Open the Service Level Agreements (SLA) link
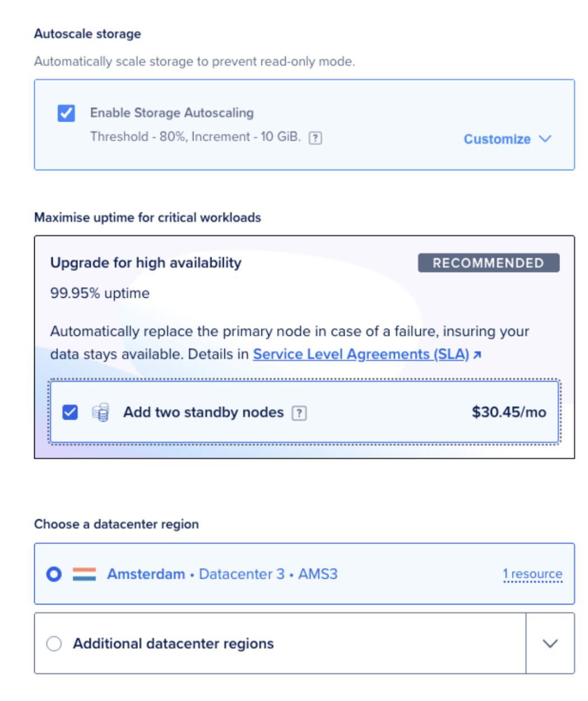This screenshot has height=701, width=588. (361, 354)
